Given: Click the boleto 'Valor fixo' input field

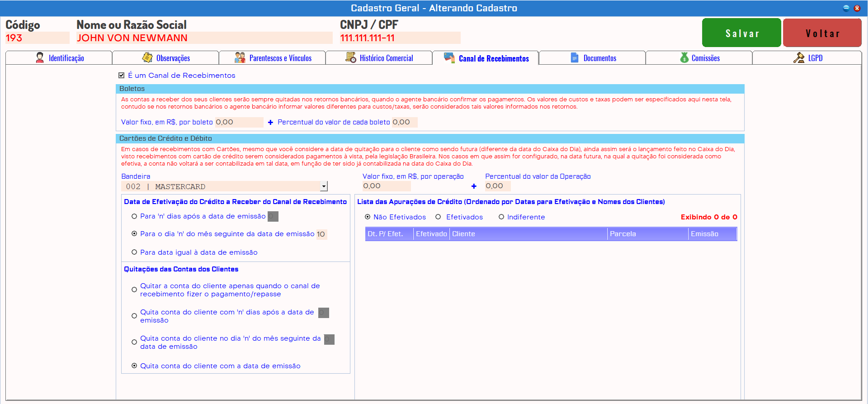Looking at the screenshot, I should [x=239, y=122].
